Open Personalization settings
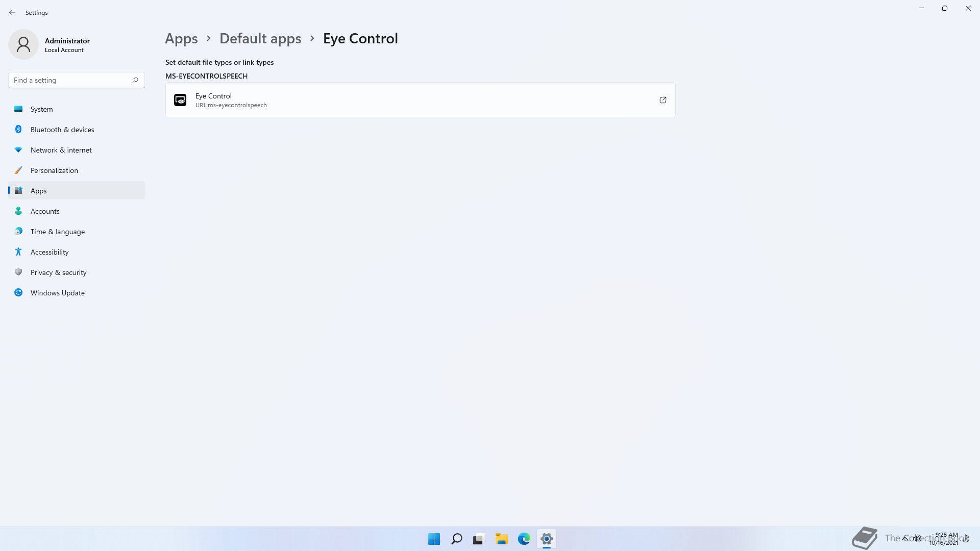Image resolution: width=980 pixels, height=551 pixels. click(x=77, y=170)
